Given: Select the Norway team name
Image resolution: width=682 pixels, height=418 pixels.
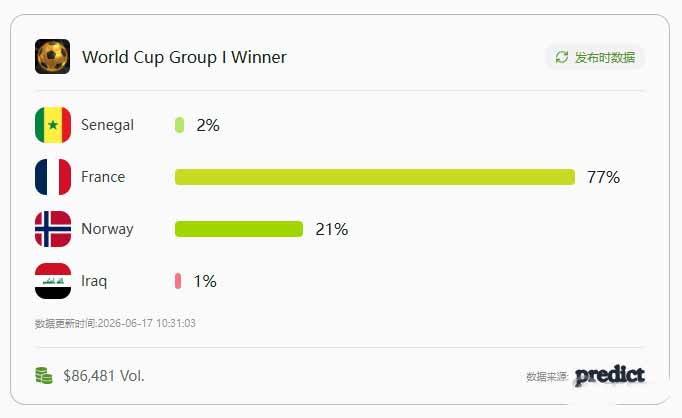Looking at the screenshot, I should [107, 229].
